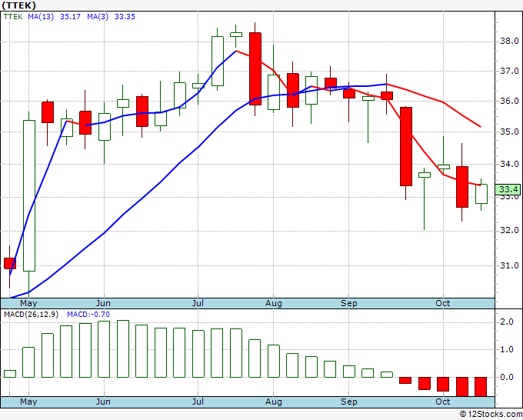Click the MACD(26,12,9) indicator label
The width and height of the screenshot is (523, 420).
click(x=31, y=315)
